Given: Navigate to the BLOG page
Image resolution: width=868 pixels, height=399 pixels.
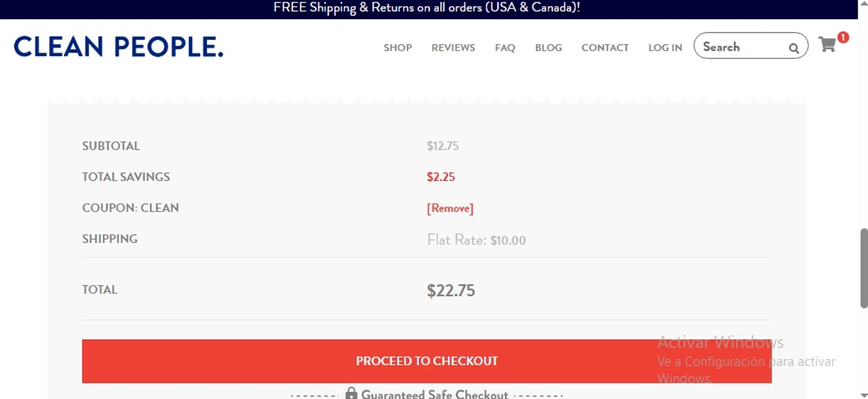Looking at the screenshot, I should (548, 48).
